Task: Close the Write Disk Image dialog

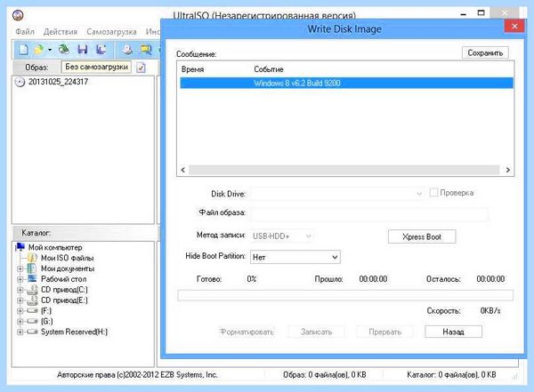Action: 514,26
